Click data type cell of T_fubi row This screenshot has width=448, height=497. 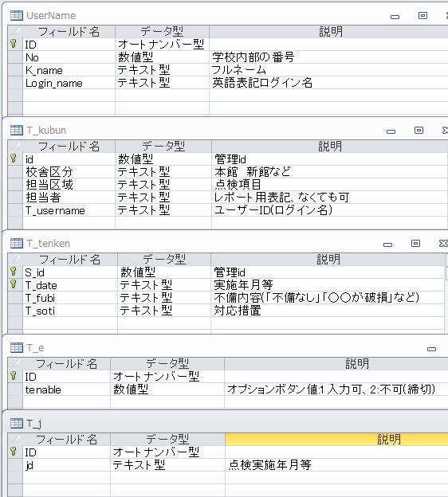(164, 298)
